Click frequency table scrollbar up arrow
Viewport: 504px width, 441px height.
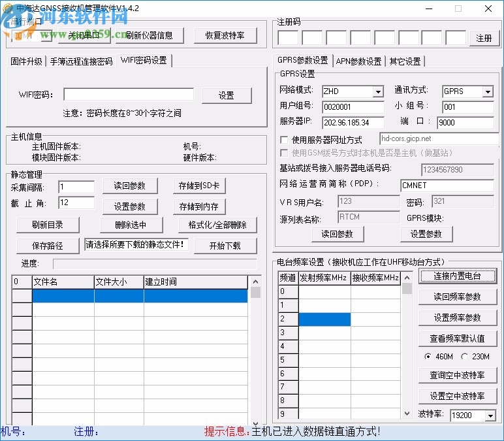(407, 278)
